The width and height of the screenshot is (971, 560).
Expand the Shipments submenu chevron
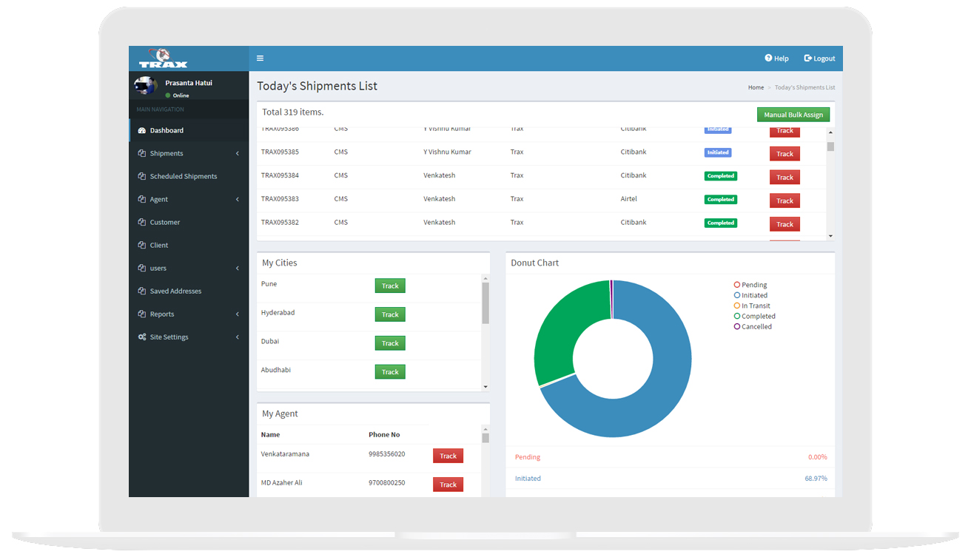pos(238,153)
